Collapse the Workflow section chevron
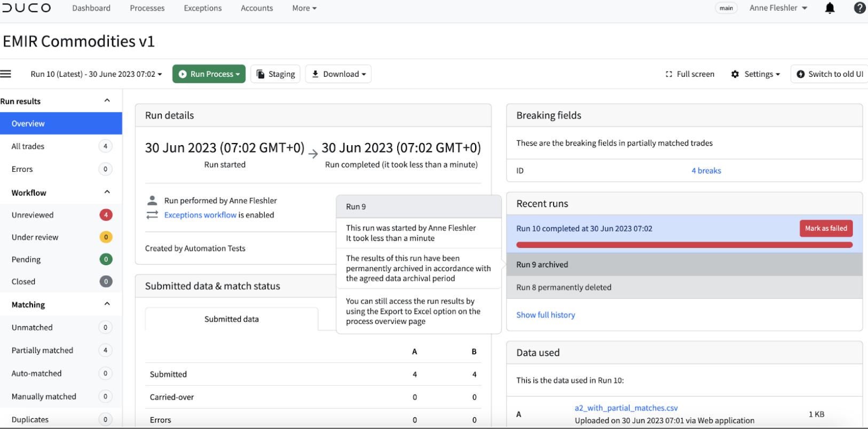This screenshot has width=868, height=429. [107, 192]
